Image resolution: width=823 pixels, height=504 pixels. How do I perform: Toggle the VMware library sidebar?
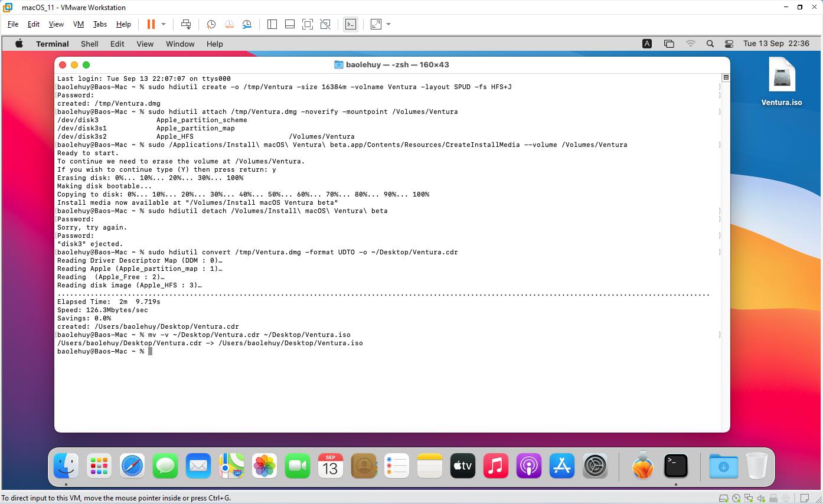[272, 24]
